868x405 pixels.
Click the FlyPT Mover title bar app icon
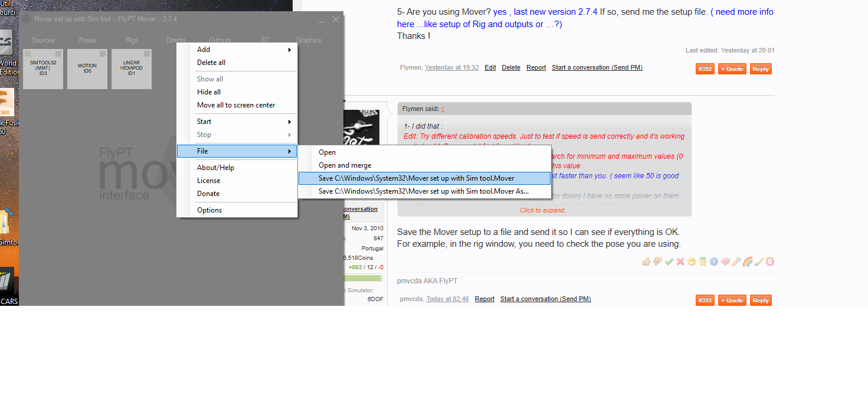point(27,19)
